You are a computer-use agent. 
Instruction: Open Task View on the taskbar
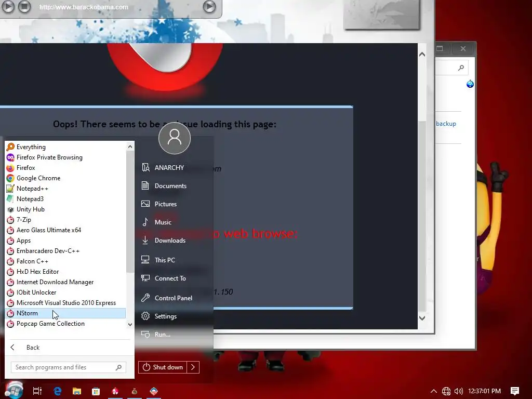pyautogui.click(x=37, y=391)
